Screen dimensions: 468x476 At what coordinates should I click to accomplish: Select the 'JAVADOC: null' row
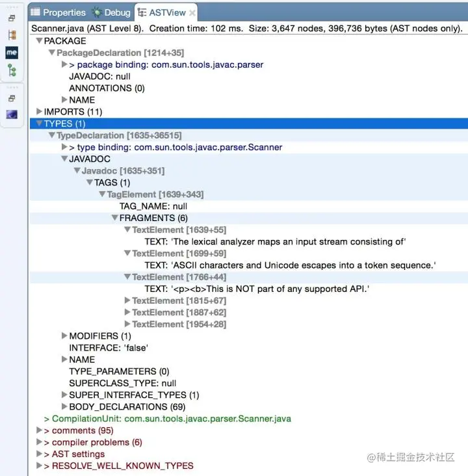click(x=100, y=76)
